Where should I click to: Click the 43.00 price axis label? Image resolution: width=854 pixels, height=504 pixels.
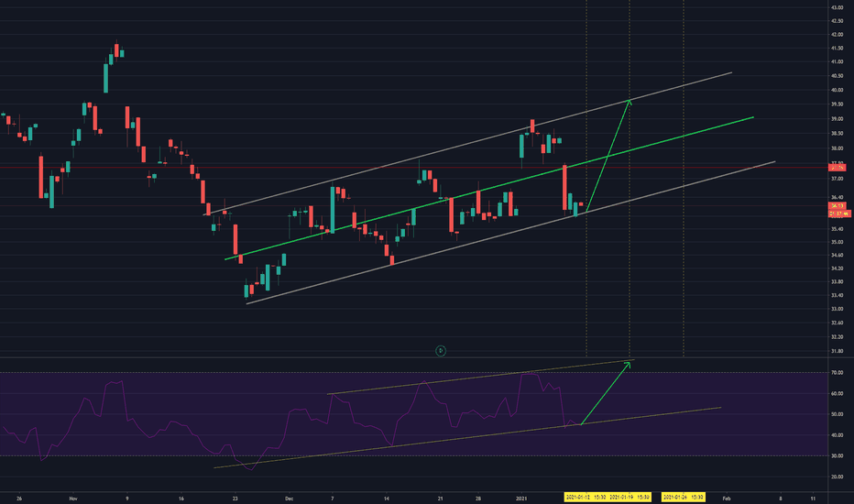point(838,7)
